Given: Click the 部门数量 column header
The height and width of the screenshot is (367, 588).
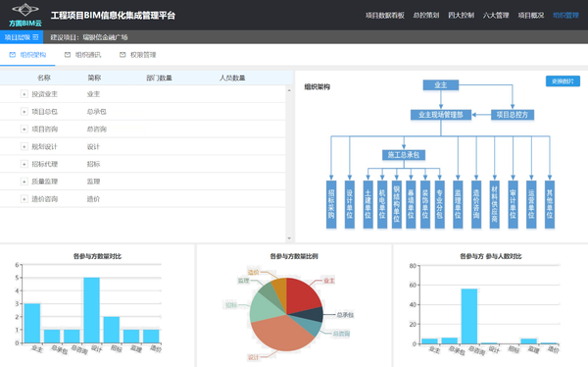Looking at the screenshot, I should coord(159,78).
